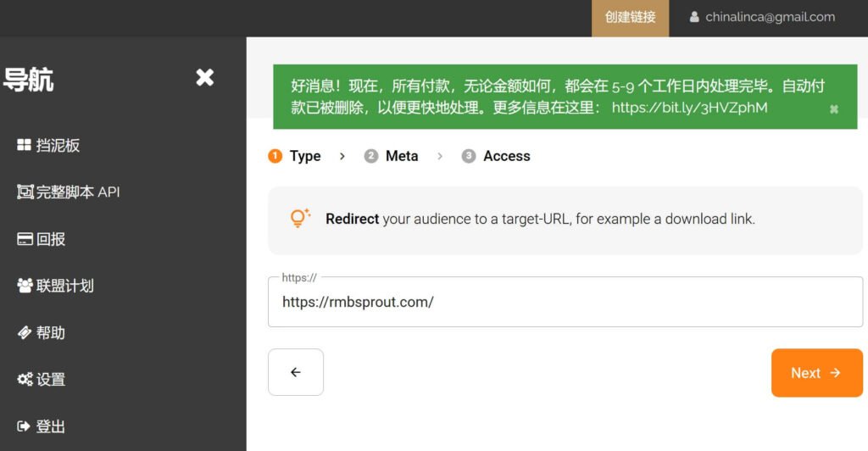Click the user icon next to chinalinca@gmail.com

(x=695, y=17)
